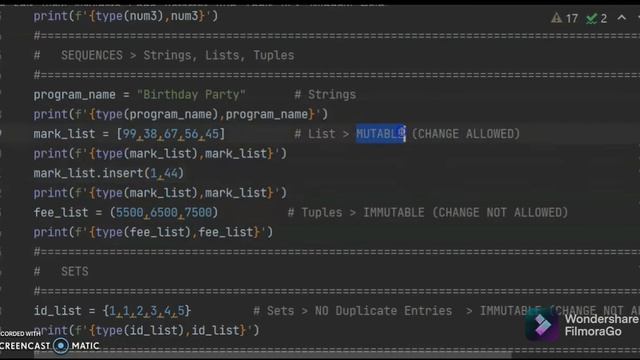The width and height of the screenshot is (640, 360).
Task: Click the "# Strings" comment
Action: click(325, 95)
